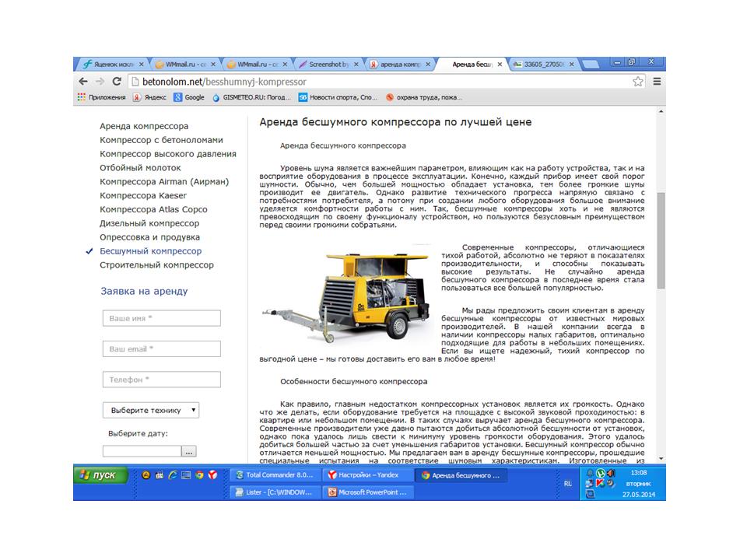Open the Яндекс bookmark
747x560 pixels.
point(149,97)
